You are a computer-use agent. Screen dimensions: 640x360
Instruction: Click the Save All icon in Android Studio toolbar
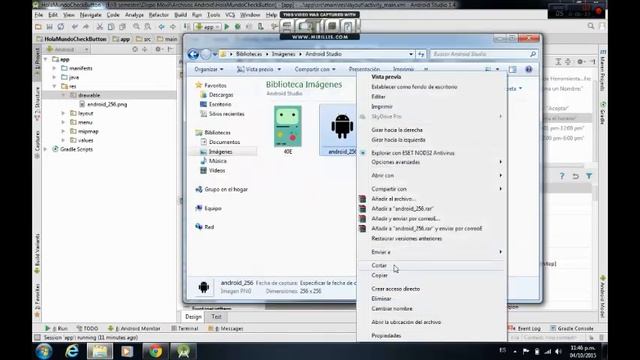[49, 27]
